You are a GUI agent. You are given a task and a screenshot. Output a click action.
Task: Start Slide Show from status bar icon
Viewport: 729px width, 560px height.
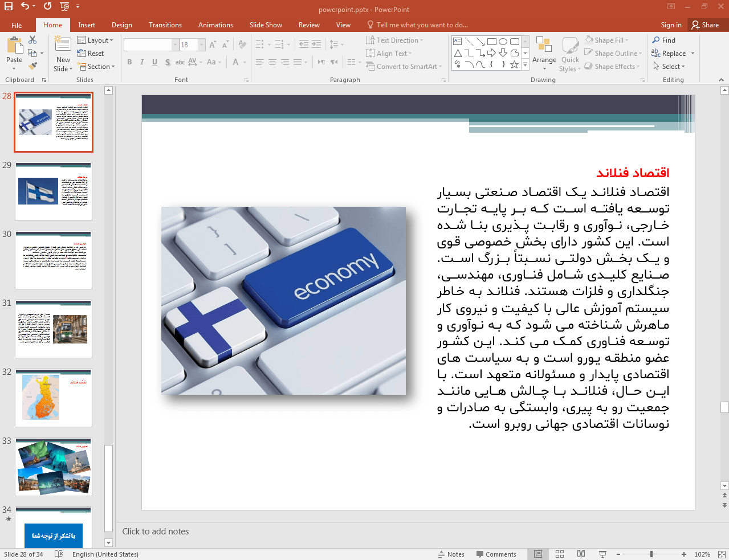[602, 554]
